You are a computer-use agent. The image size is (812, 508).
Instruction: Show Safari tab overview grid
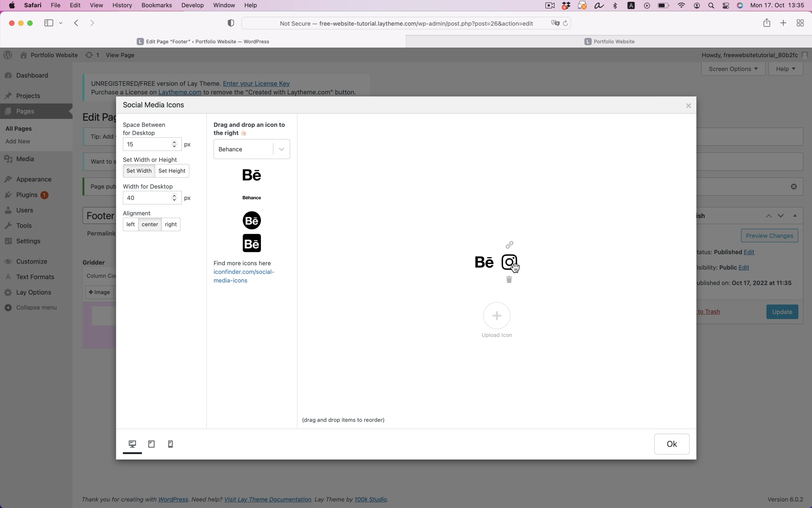800,23
